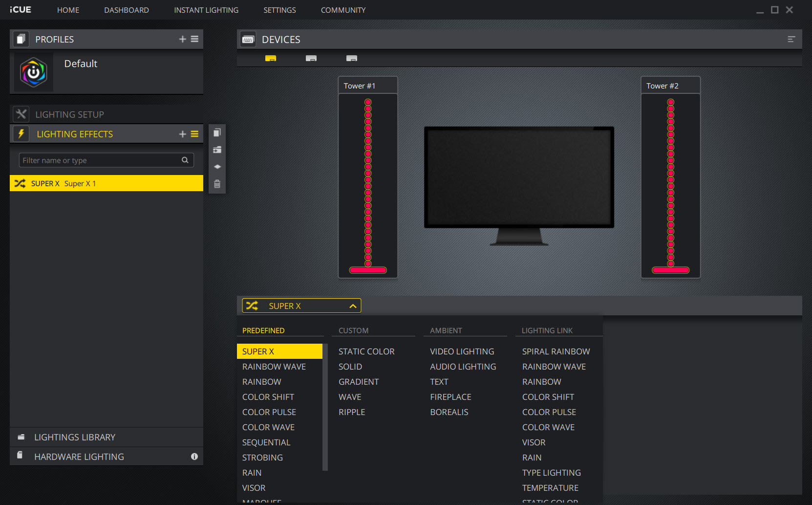The image size is (812, 505).
Task: Click the iCUE logo
Action: click(x=20, y=10)
